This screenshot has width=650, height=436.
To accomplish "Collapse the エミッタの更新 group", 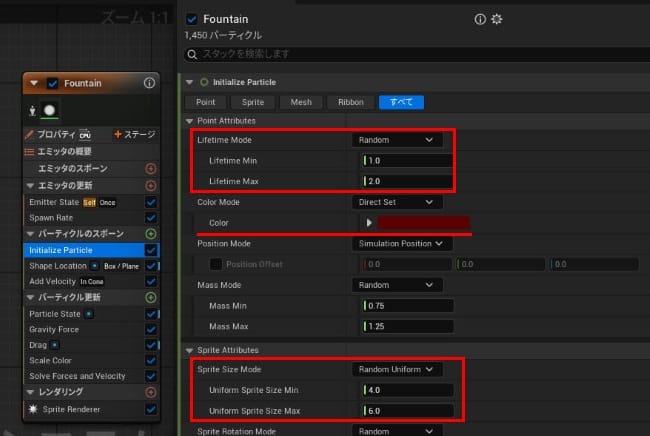I will coord(30,186).
